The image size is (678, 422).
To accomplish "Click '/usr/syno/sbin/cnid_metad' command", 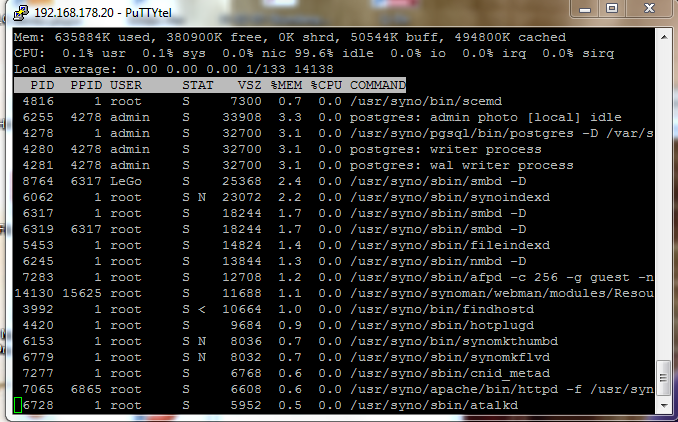I will [x=450, y=373].
